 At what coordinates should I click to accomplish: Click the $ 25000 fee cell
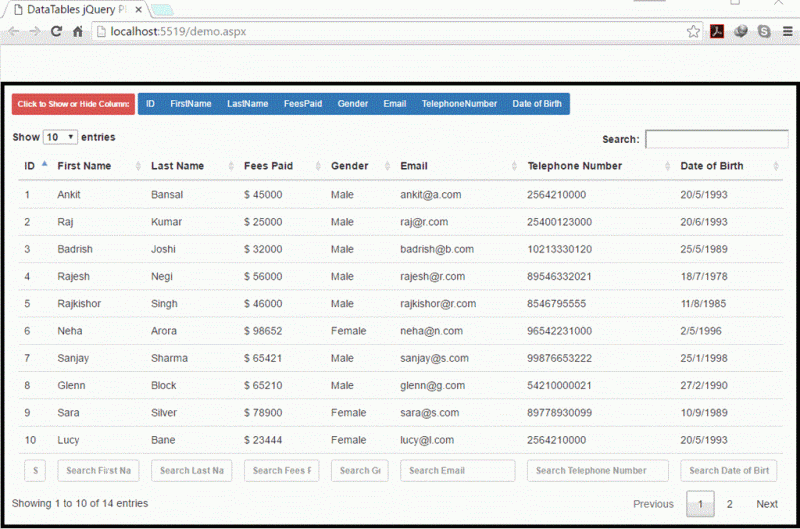coord(263,222)
